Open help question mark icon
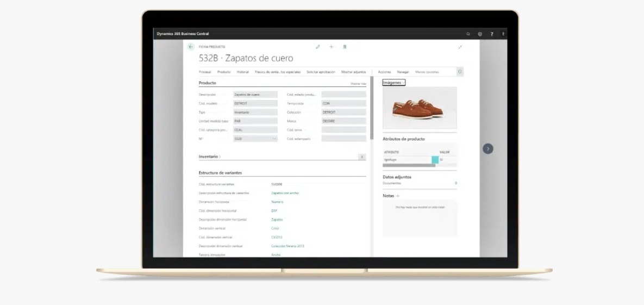 [492, 34]
